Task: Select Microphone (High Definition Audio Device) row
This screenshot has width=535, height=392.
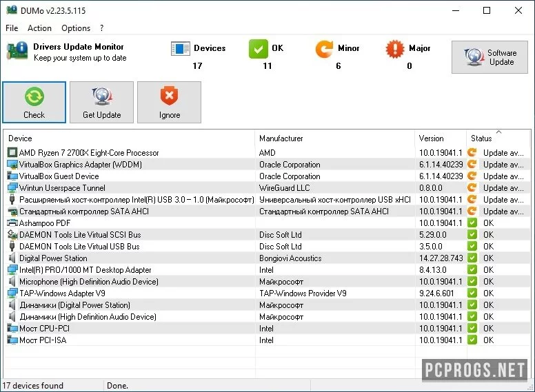Action: click(x=267, y=282)
